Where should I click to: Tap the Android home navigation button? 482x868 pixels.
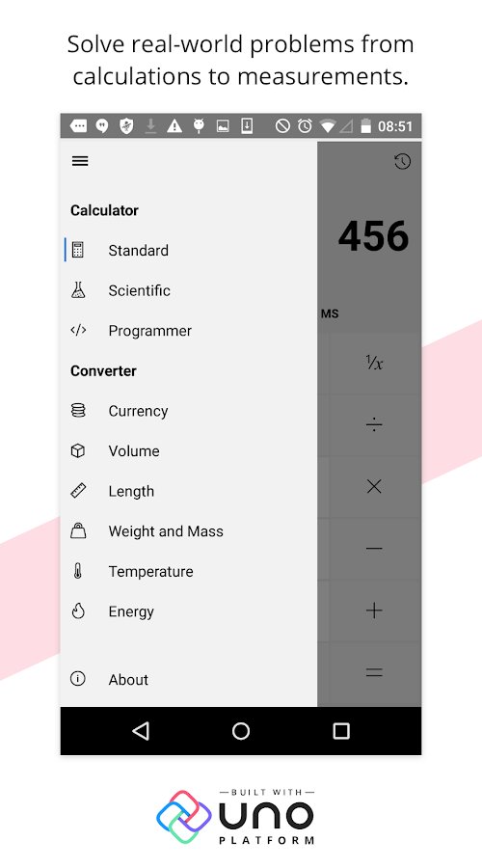[241, 731]
